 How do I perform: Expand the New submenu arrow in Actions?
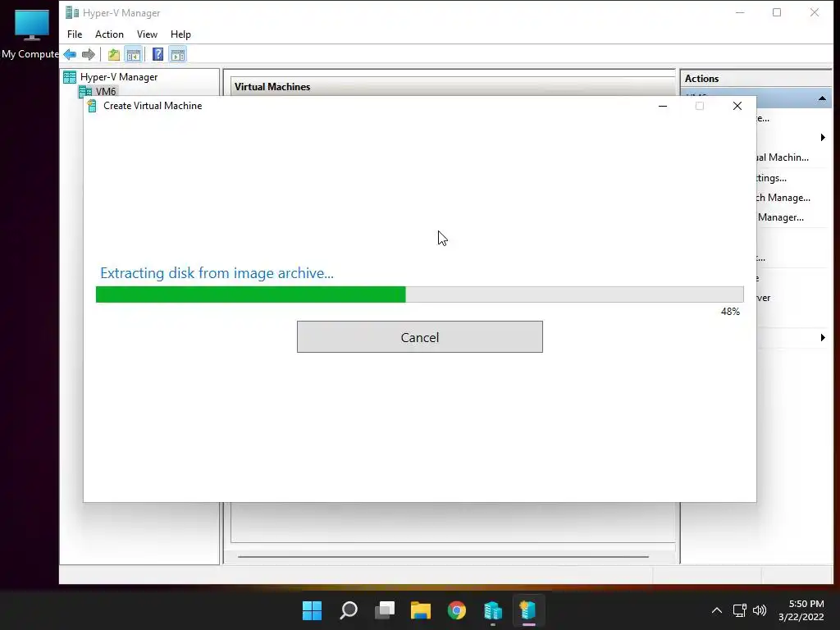(823, 138)
